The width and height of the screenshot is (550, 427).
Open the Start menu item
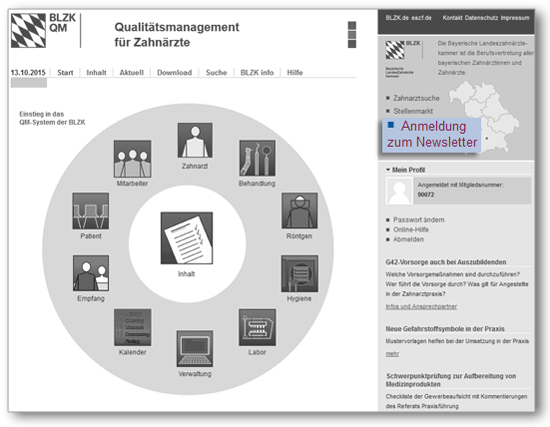[65, 73]
